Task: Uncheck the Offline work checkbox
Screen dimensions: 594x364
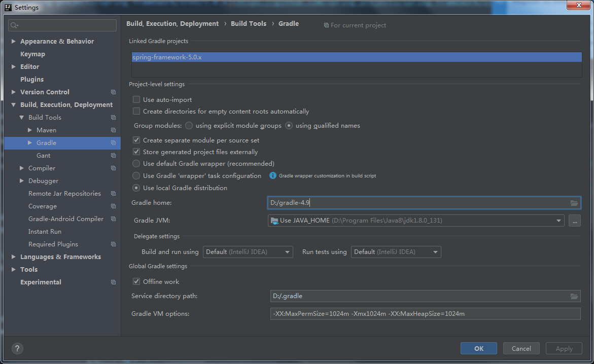Action: point(136,282)
